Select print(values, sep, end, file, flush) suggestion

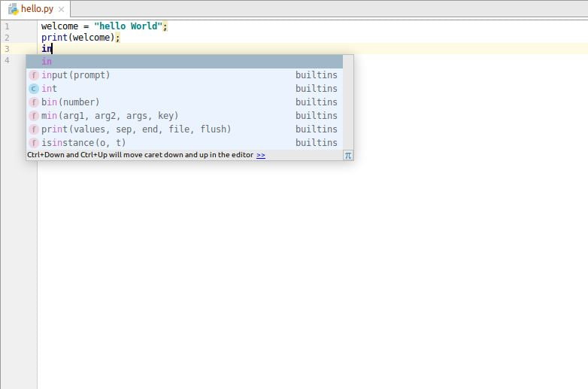point(184,129)
